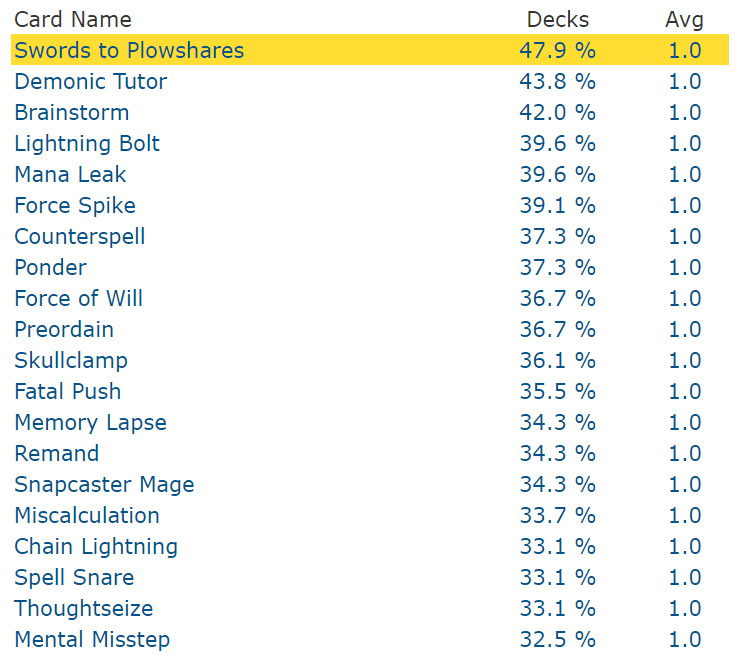Click the Mana Leak card link
Image resolution: width=741 pixels, height=670 pixels.
(70, 174)
